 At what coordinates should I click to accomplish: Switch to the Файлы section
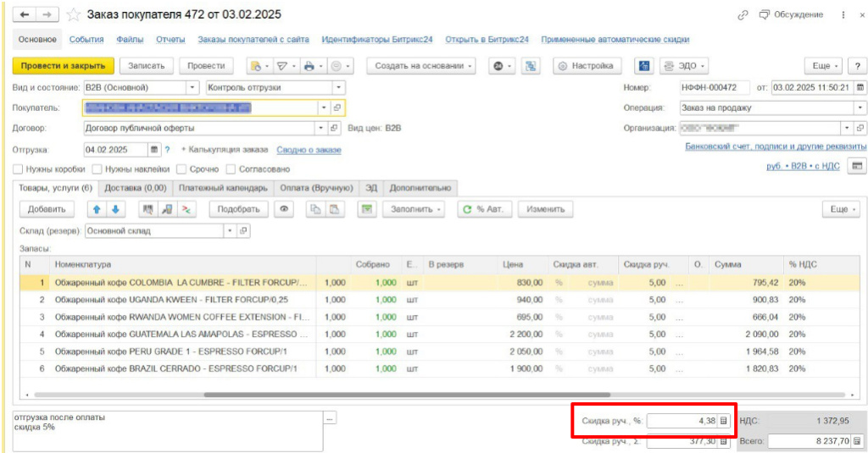pos(130,39)
